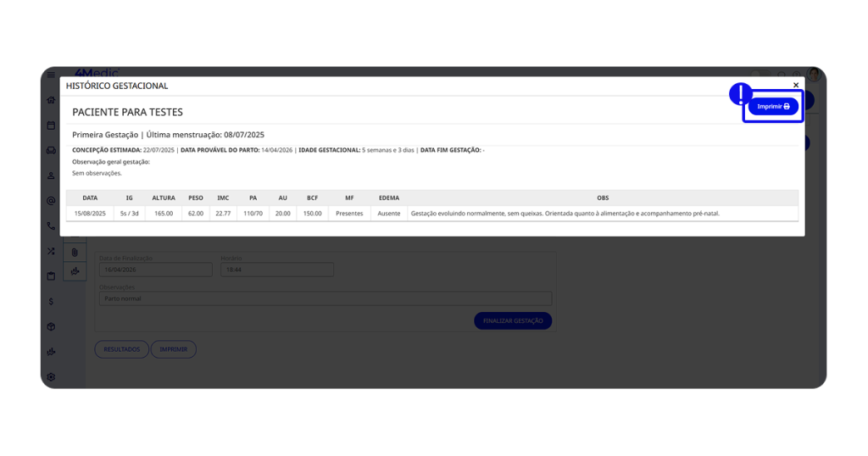Click the at-sign icon in the sidebar

pyautogui.click(x=51, y=201)
